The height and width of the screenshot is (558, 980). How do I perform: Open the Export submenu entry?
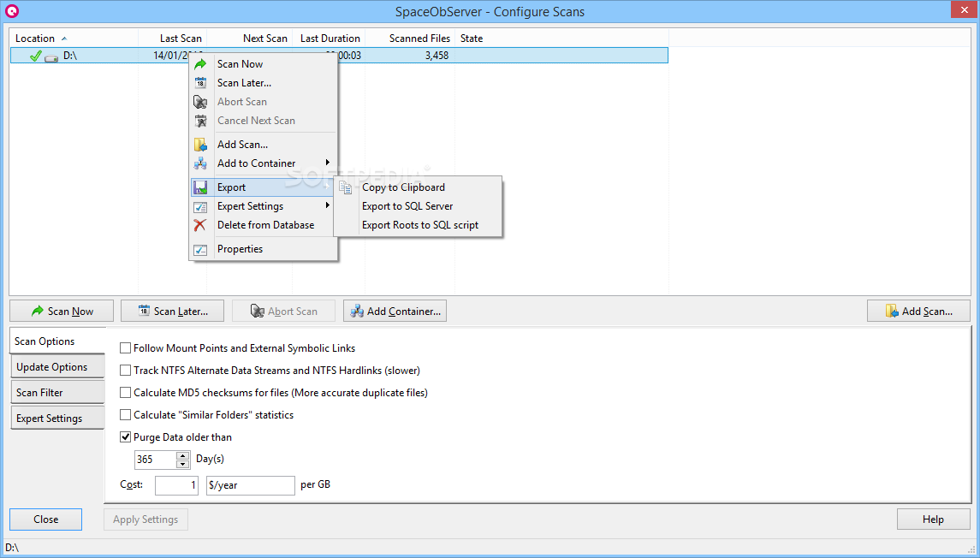click(264, 187)
